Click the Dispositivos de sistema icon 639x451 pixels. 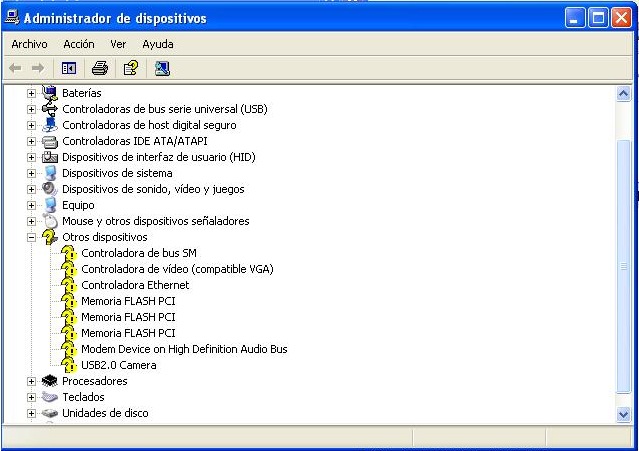tap(50, 173)
